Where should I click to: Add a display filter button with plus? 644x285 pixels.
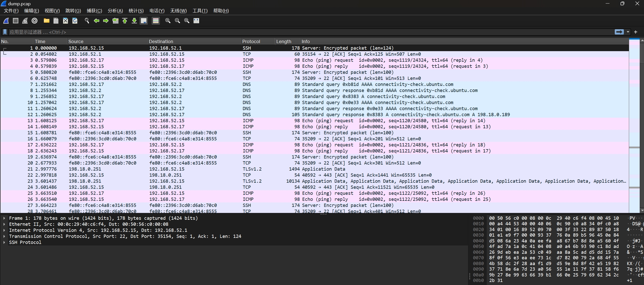coord(636,32)
